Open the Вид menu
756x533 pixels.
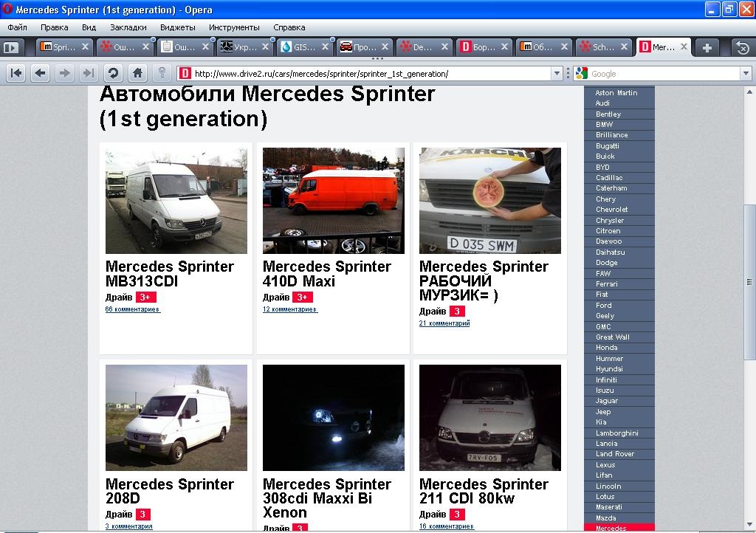tap(89, 27)
